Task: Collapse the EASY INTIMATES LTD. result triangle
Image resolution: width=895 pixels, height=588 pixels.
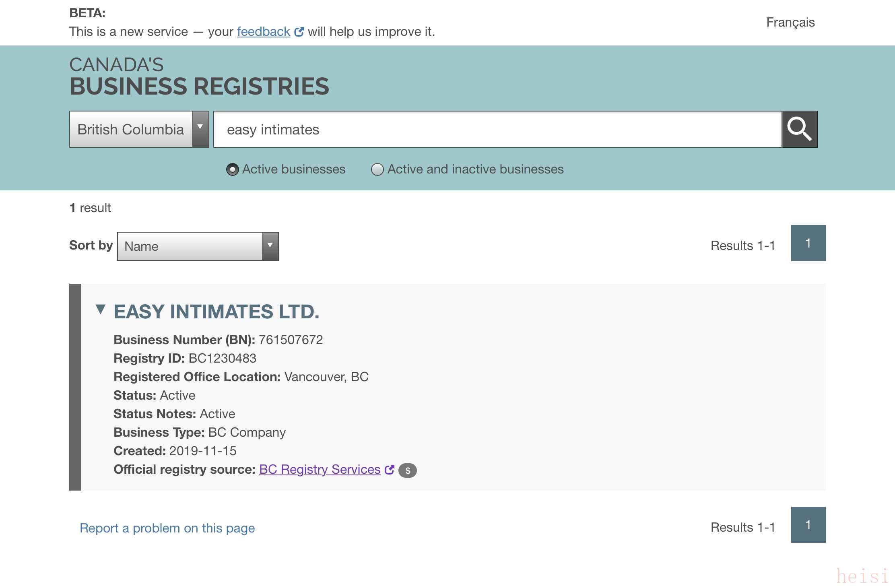Action: (101, 309)
